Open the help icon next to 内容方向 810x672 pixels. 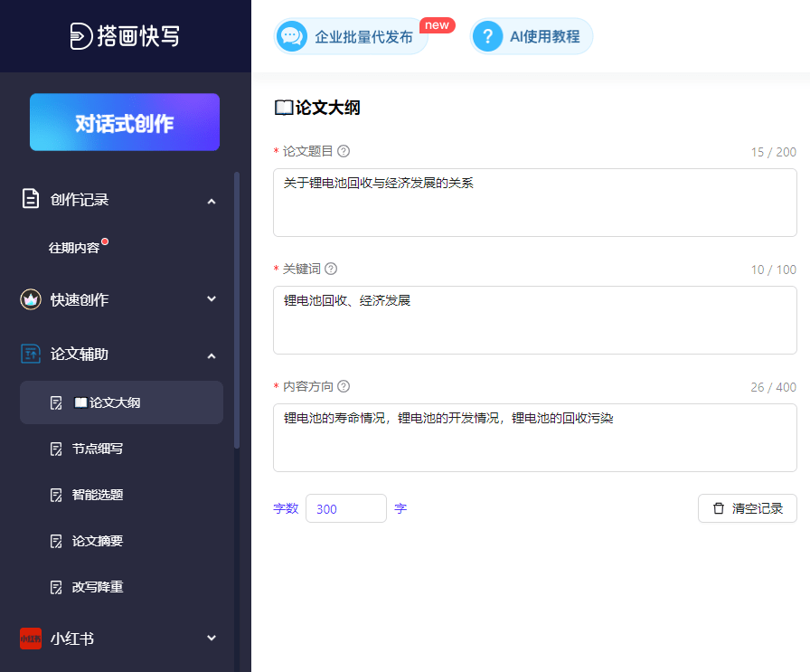point(343,386)
